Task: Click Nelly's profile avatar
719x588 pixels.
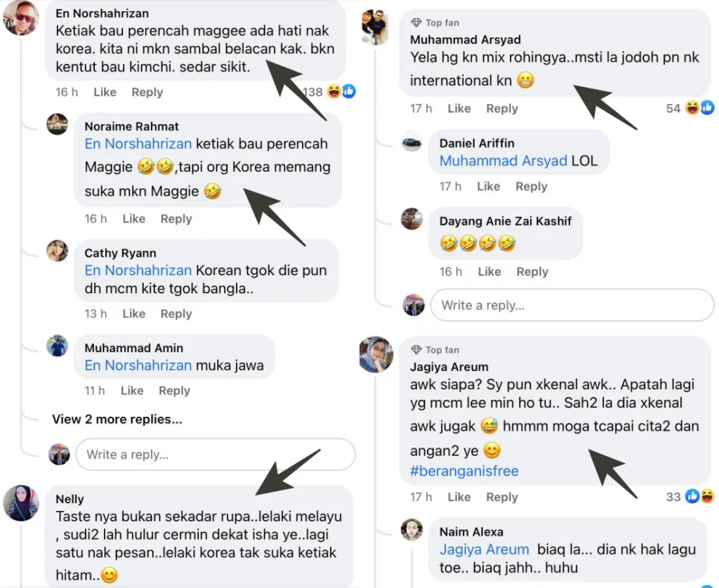Action: (x=21, y=503)
